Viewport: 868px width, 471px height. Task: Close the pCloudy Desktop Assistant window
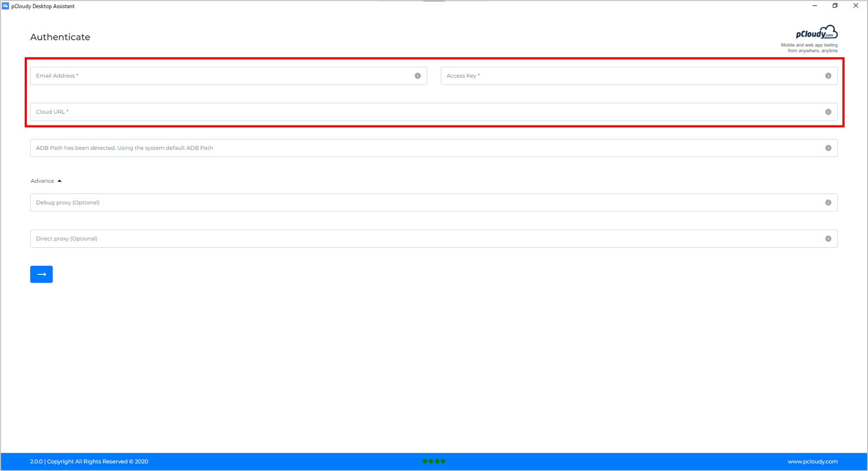(855, 6)
